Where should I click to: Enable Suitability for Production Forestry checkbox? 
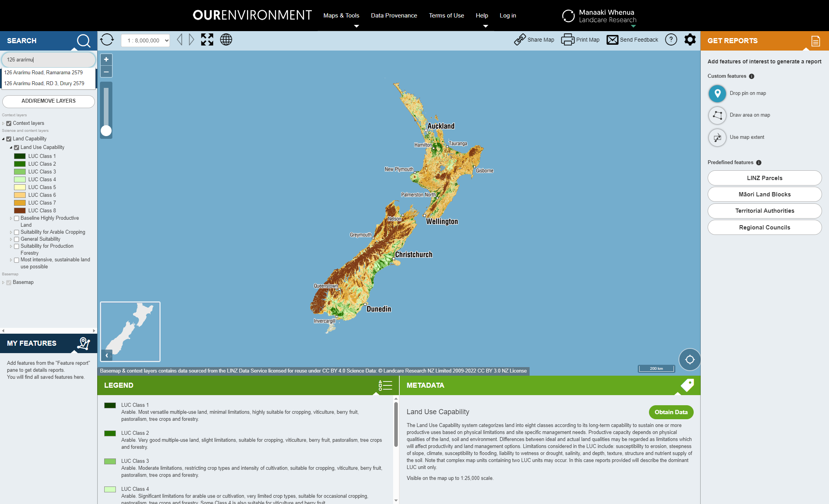17,246
